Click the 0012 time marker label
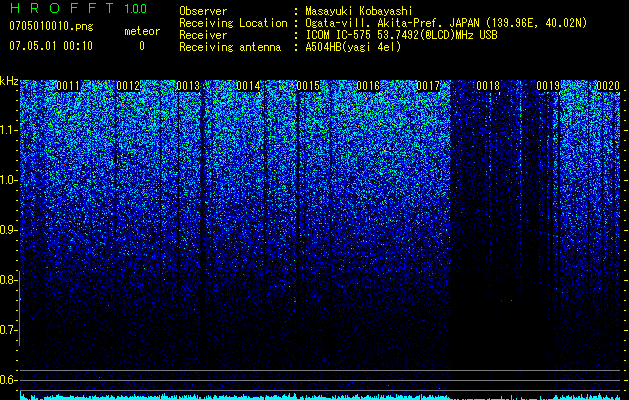This screenshot has height=400, width=629. click(x=128, y=86)
